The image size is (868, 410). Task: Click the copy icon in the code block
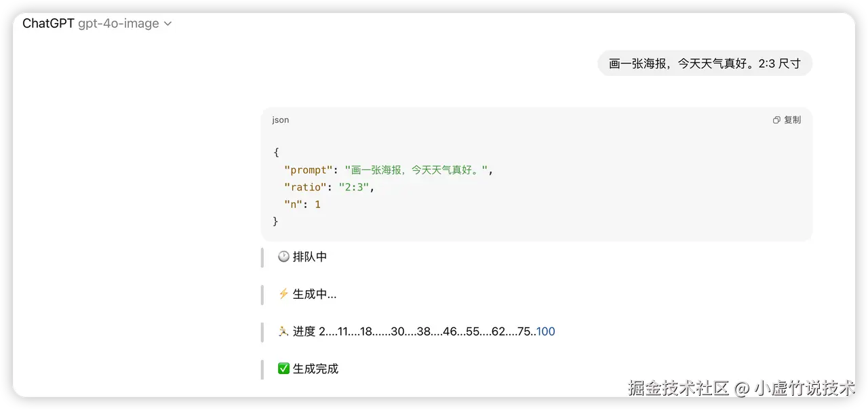[776, 120]
